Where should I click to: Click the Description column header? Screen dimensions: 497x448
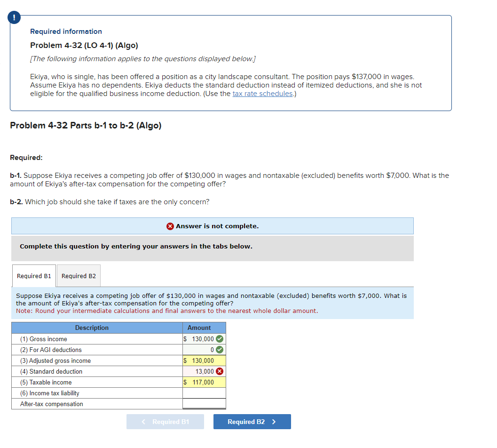click(x=92, y=328)
